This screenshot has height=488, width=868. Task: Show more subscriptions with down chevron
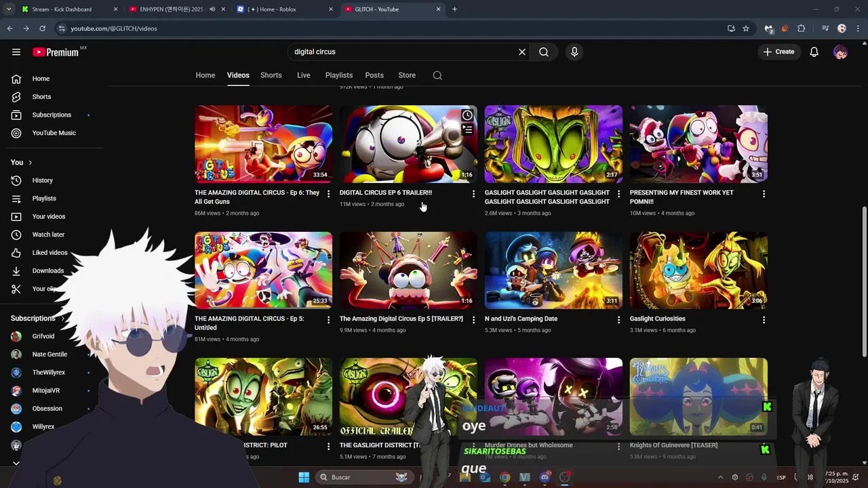click(x=16, y=463)
